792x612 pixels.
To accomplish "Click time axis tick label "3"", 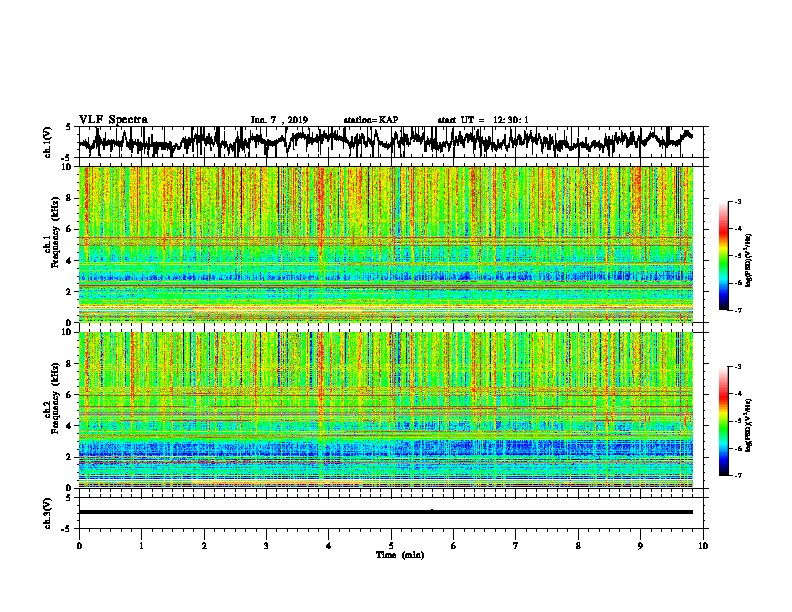I will click(x=266, y=546).
